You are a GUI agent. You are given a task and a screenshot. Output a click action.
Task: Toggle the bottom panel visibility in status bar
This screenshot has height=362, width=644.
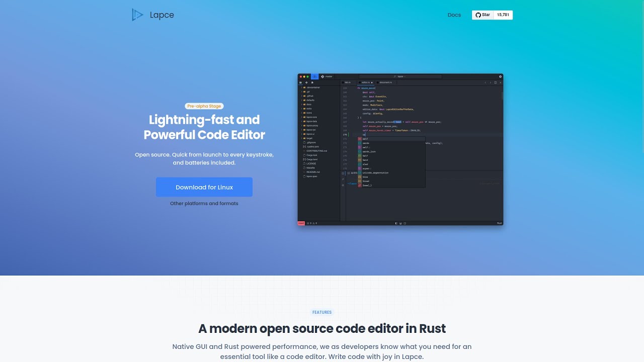[400, 223]
